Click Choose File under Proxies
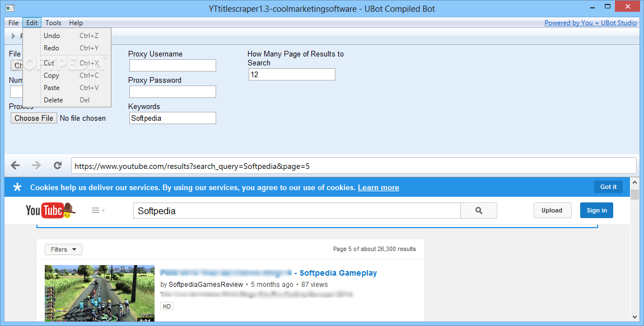The height and width of the screenshot is (326, 644). (x=34, y=118)
